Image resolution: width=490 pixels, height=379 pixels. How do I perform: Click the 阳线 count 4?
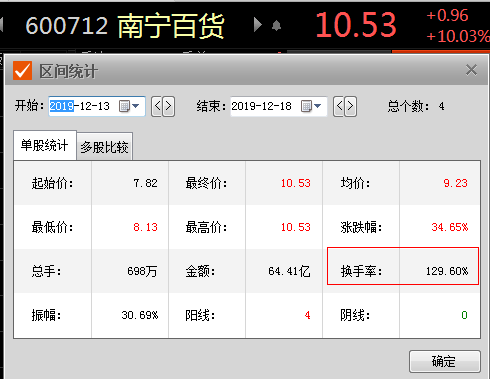[x=307, y=315]
